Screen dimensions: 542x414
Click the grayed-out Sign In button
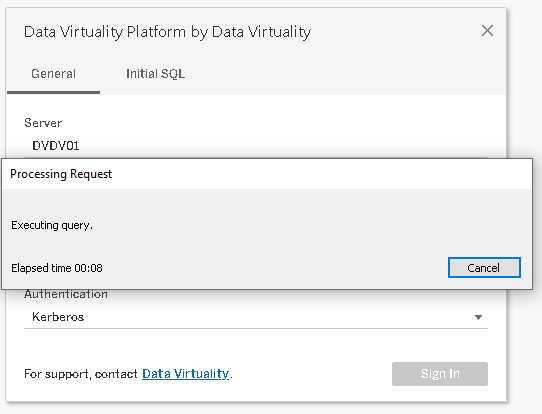440,374
